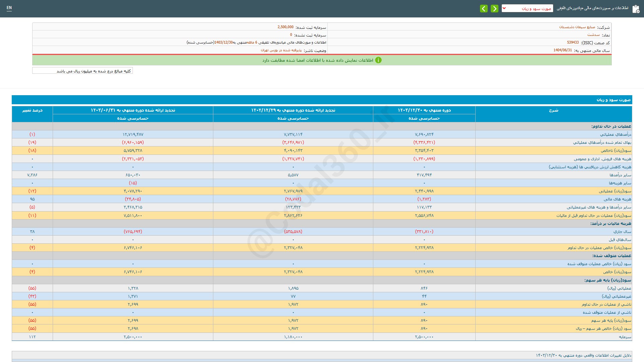Click the green left arrow navigation button
644x362 pixels.
[484, 9]
